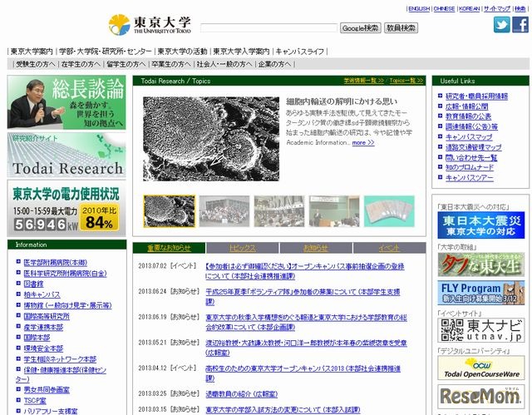Open the 2013.07.02 オープンキャンパス news link
Image resolution: width=532 pixels, height=415 pixels.
[305, 271]
